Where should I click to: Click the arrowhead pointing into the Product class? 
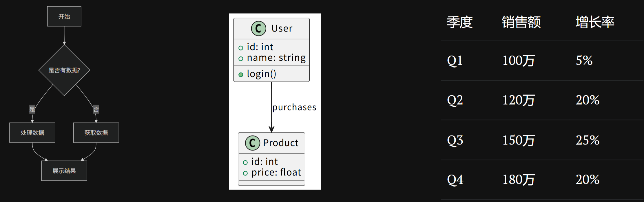click(271, 129)
